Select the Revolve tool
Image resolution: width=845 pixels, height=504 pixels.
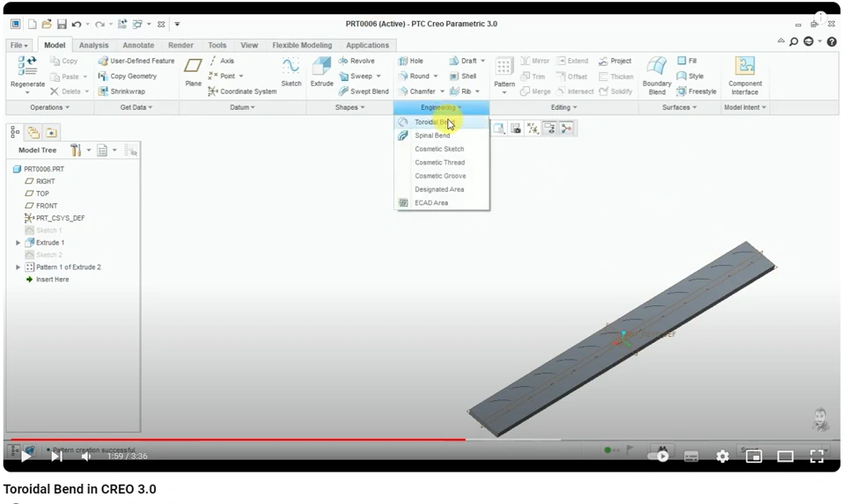[x=356, y=61]
